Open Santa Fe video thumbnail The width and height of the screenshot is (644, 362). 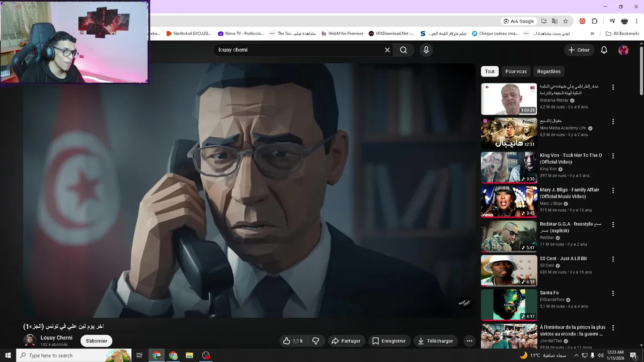(509, 305)
